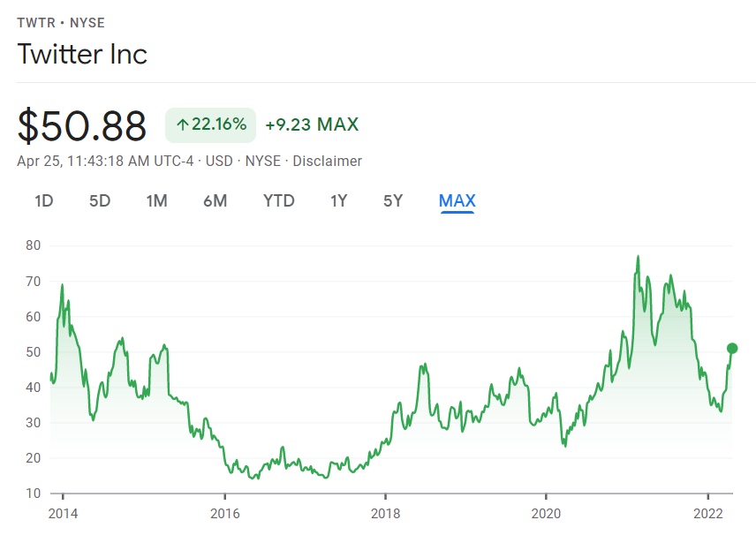Click the Apr 25 timestamp text
756x535 pixels.
[x=105, y=161]
